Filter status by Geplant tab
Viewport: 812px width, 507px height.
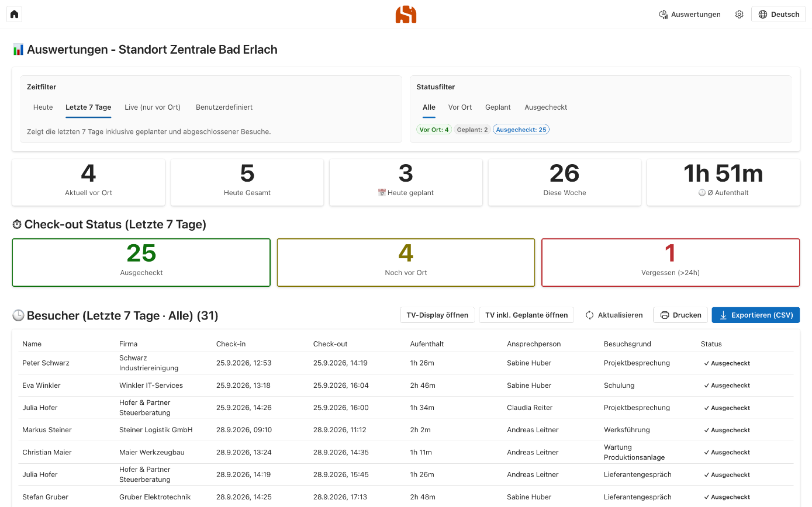point(498,107)
